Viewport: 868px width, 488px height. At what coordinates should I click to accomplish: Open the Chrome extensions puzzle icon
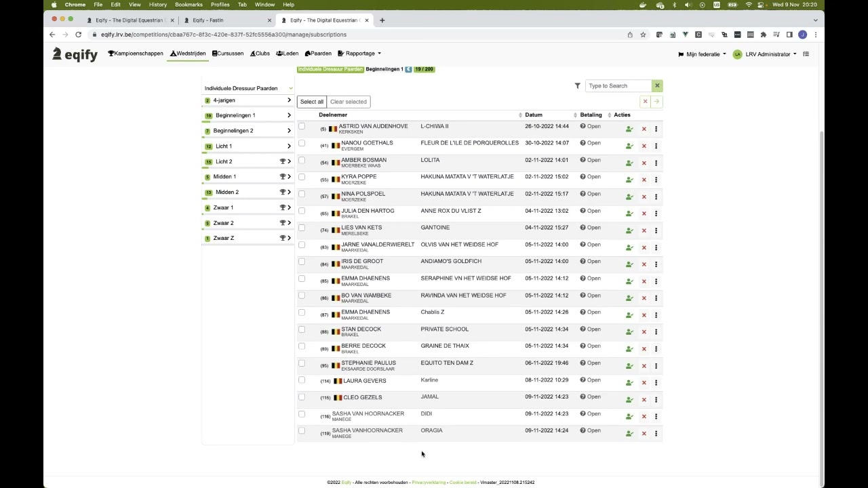click(x=763, y=35)
